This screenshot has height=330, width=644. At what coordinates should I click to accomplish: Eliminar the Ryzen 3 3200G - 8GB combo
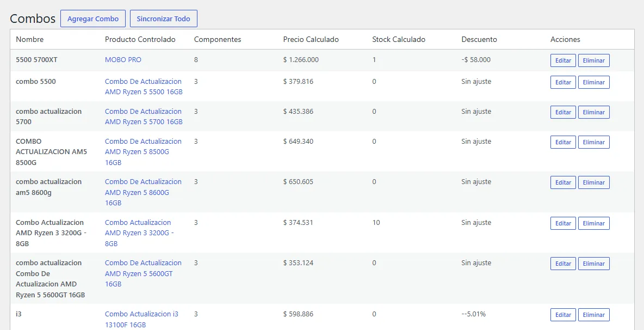[593, 223]
